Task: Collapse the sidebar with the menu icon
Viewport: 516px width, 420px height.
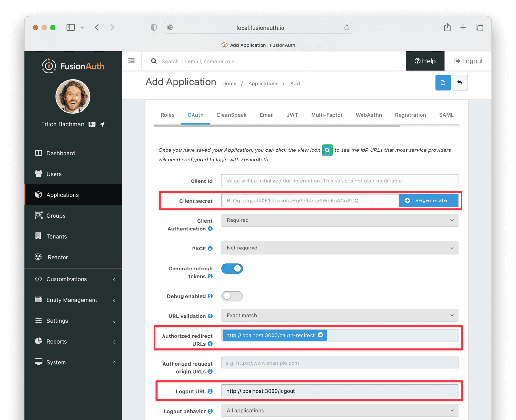Action: (131, 61)
